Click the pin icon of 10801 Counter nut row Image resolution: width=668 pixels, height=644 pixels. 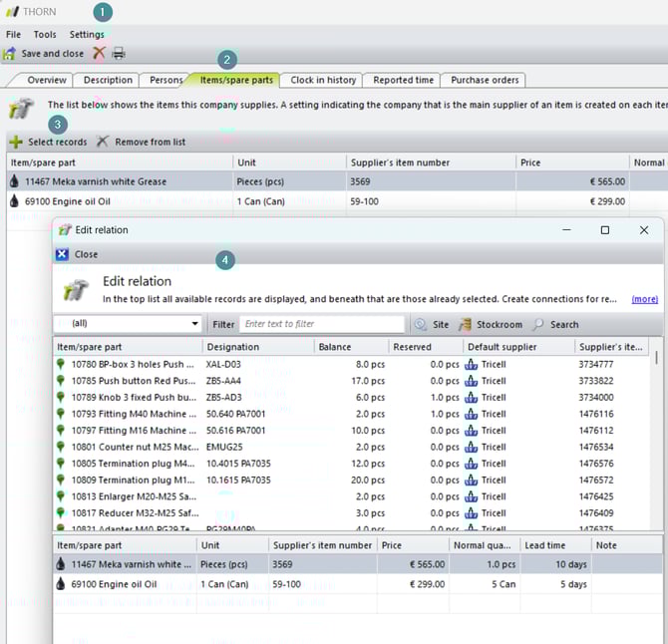(x=61, y=447)
